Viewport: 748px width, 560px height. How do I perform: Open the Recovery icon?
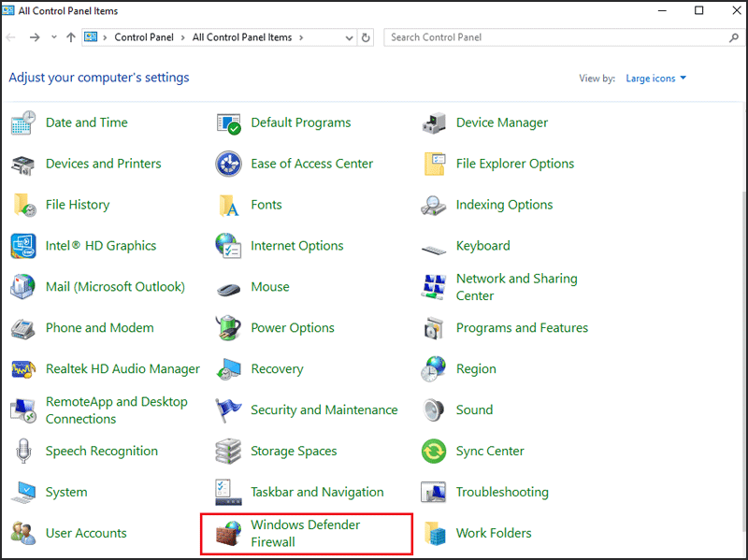tap(228, 369)
